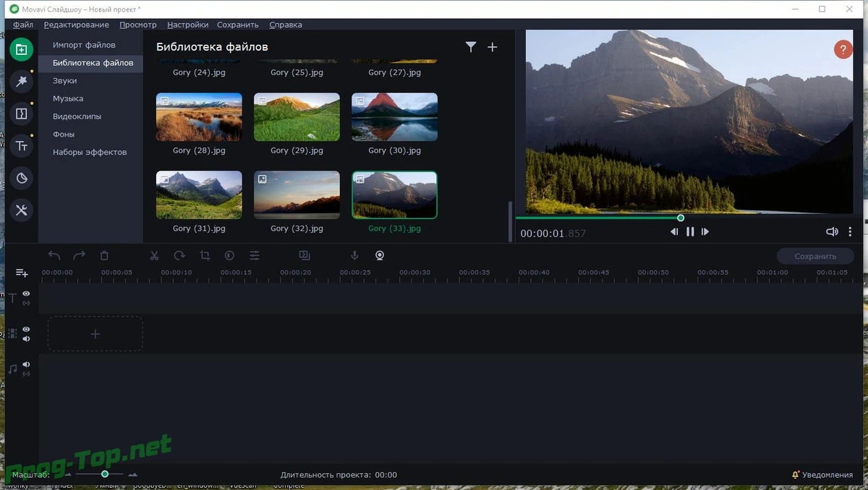Step to the previous frame
868x490 pixels.
point(674,232)
